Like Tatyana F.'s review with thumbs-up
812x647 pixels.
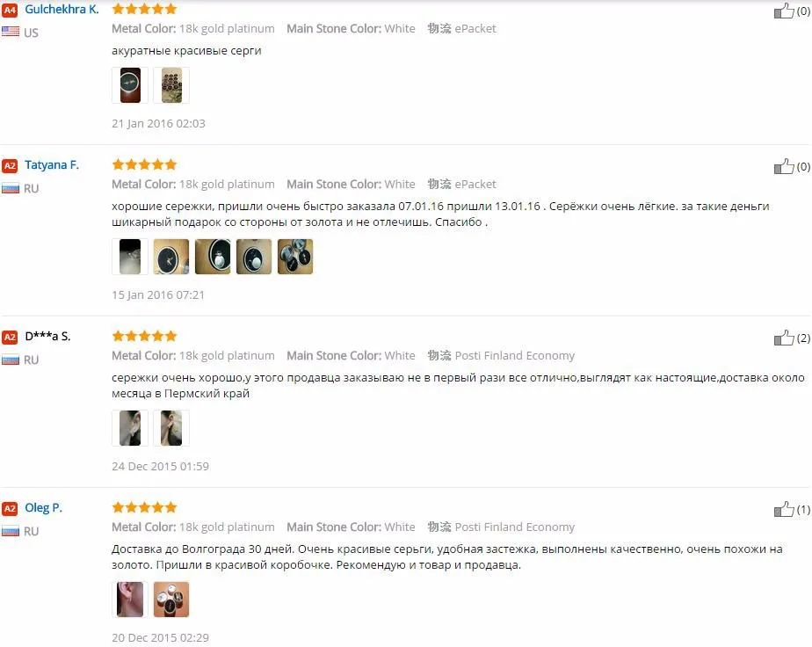[x=784, y=166]
